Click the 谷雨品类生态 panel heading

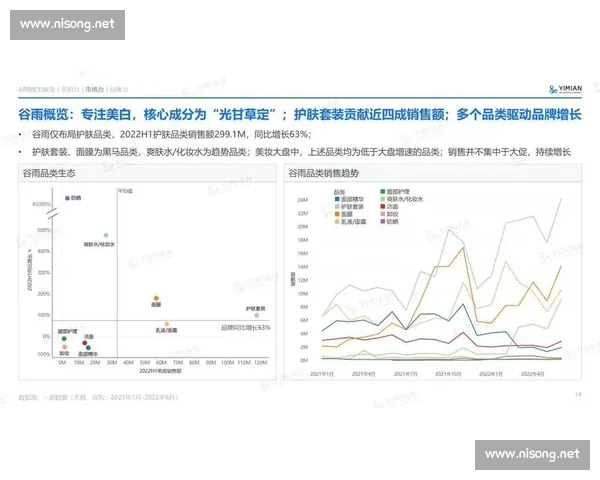tap(49, 173)
